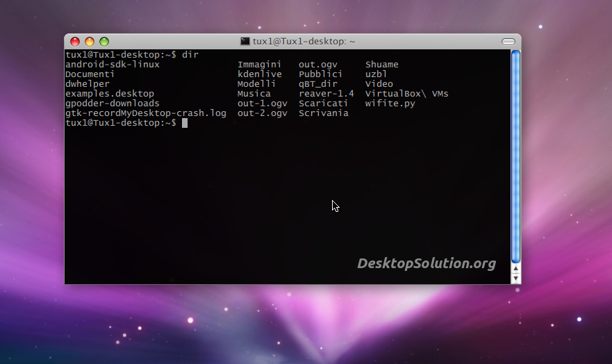Click the 'Scaricati' entry
The height and width of the screenshot is (364, 612).
[323, 104]
